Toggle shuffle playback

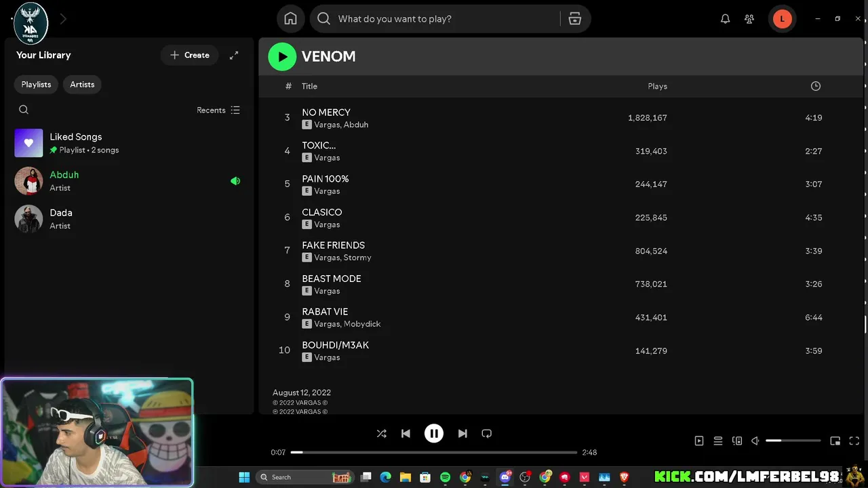pyautogui.click(x=381, y=434)
